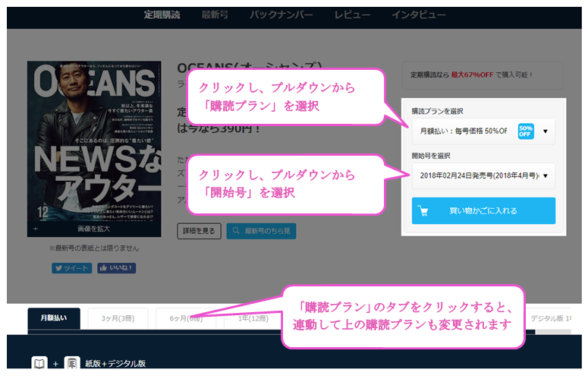Click the 最新号のちら見 button
The height and width of the screenshot is (376, 588).
click(x=261, y=231)
